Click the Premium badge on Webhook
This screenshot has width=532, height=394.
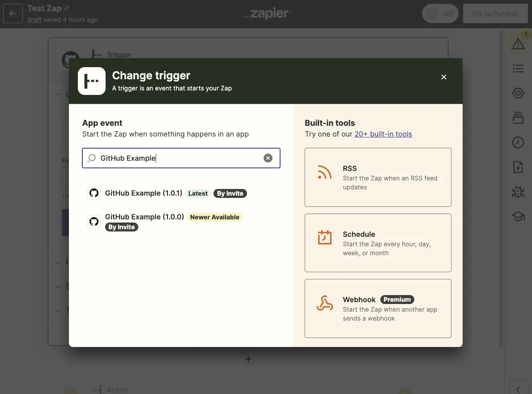[x=397, y=300]
